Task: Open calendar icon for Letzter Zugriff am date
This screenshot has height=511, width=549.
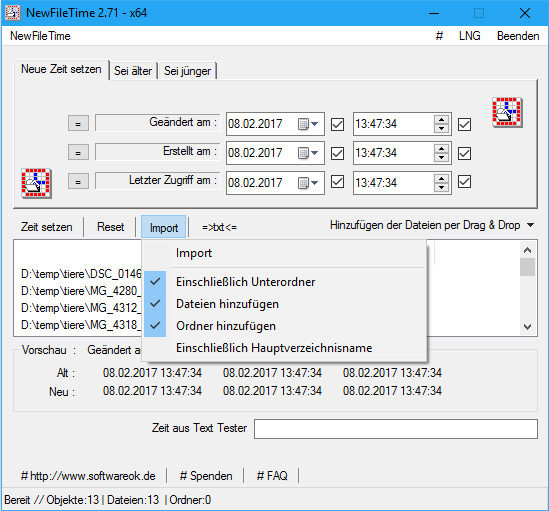Action: point(303,183)
